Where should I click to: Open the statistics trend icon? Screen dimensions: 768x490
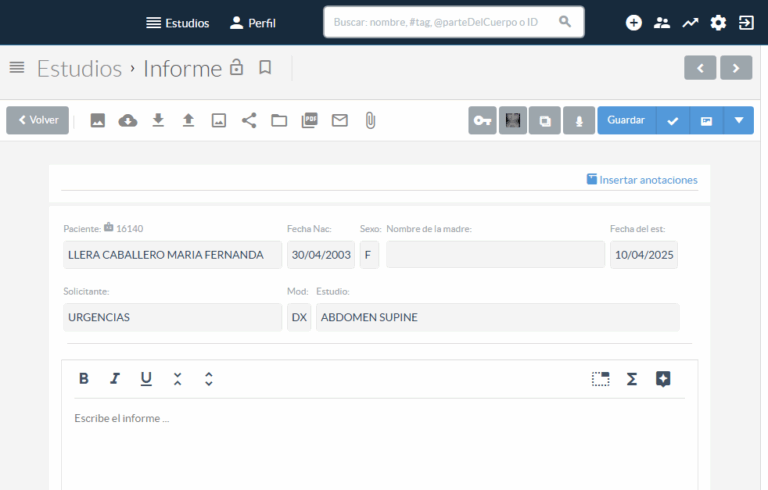tap(690, 22)
